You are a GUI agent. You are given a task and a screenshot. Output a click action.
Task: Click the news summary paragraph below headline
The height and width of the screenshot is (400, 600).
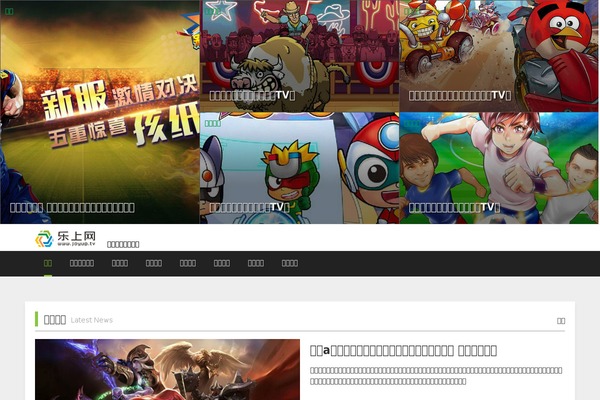pyautogui.click(x=436, y=376)
